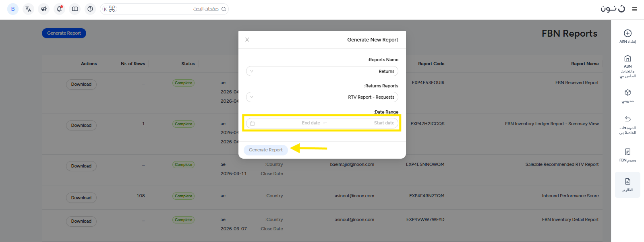Open the FBN fees icon

[627, 152]
